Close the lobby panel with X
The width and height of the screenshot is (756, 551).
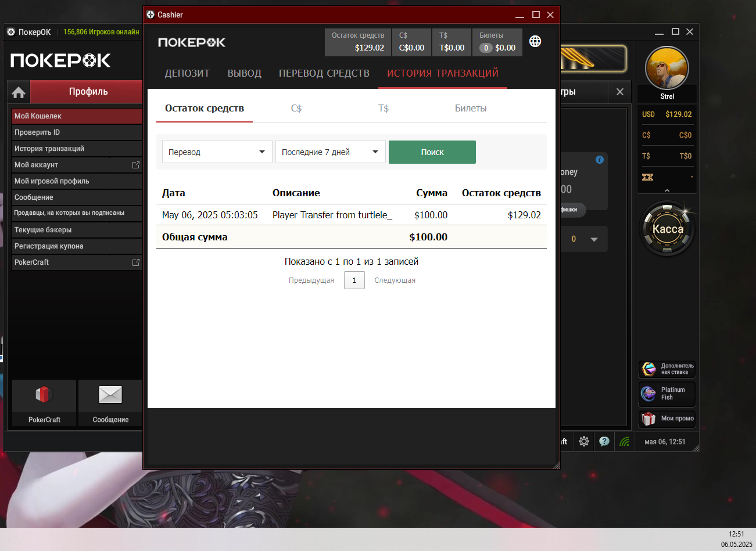[x=620, y=92]
